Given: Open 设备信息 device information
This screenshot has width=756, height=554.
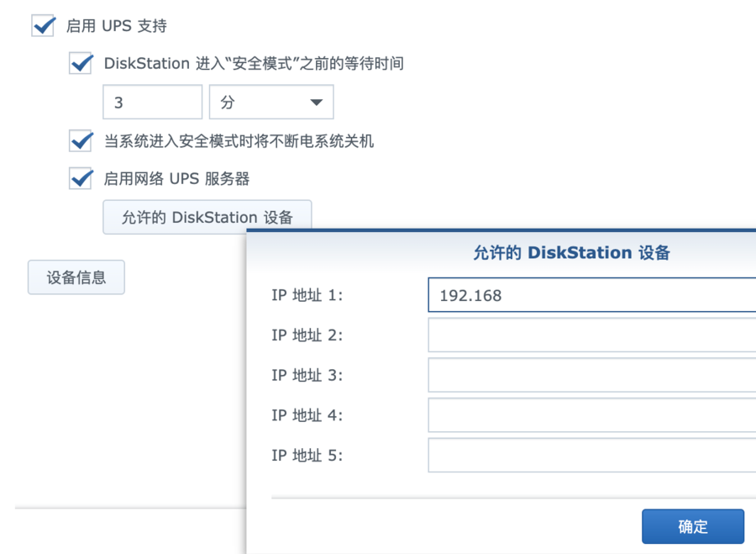Looking at the screenshot, I should click(76, 277).
